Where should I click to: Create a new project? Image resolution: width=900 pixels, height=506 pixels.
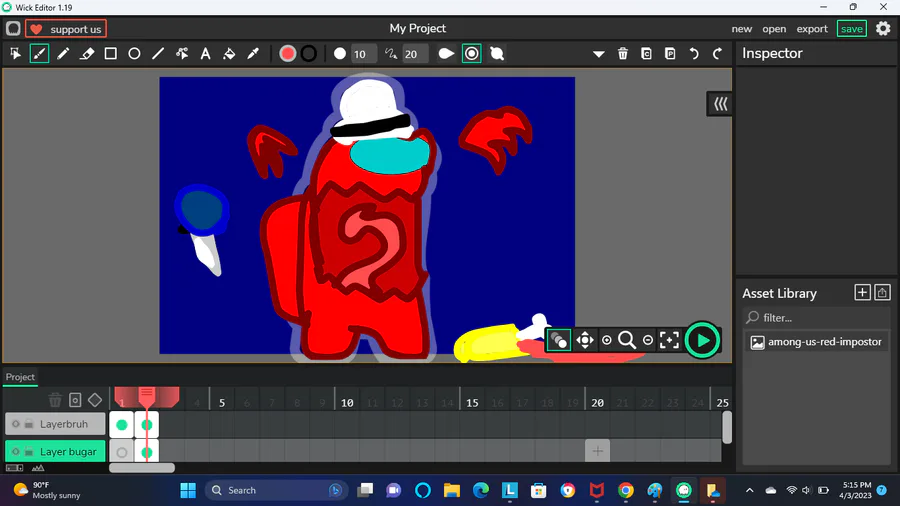pyautogui.click(x=742, y=29)
